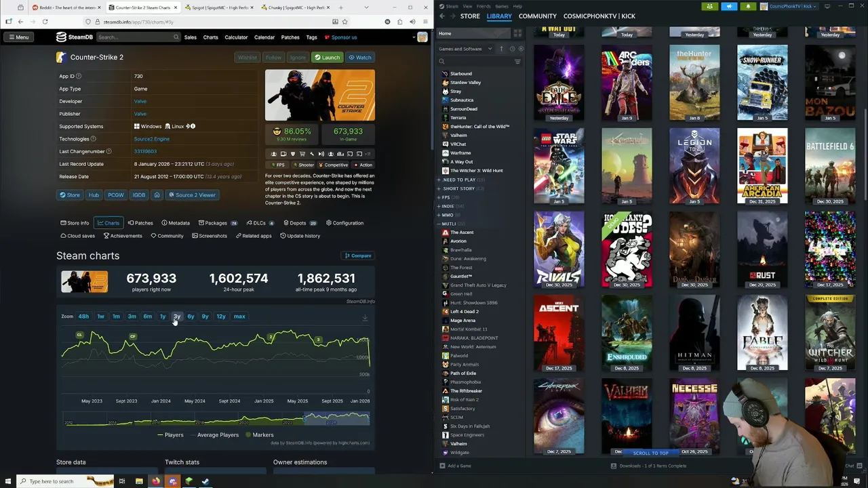
Task: Click the home website icon button
Action: [x=157, y=195]
